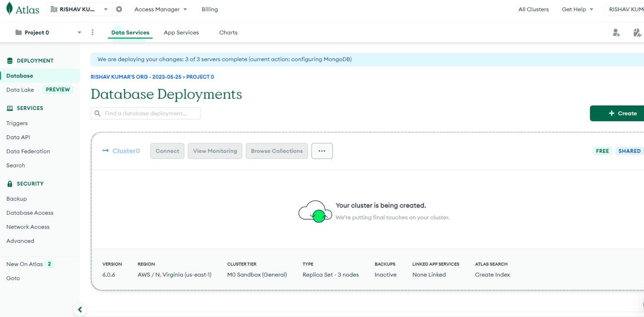Screen dimensions: 644x317
Task: Click the Deployment database stack icon
Action: click(10, 61)
